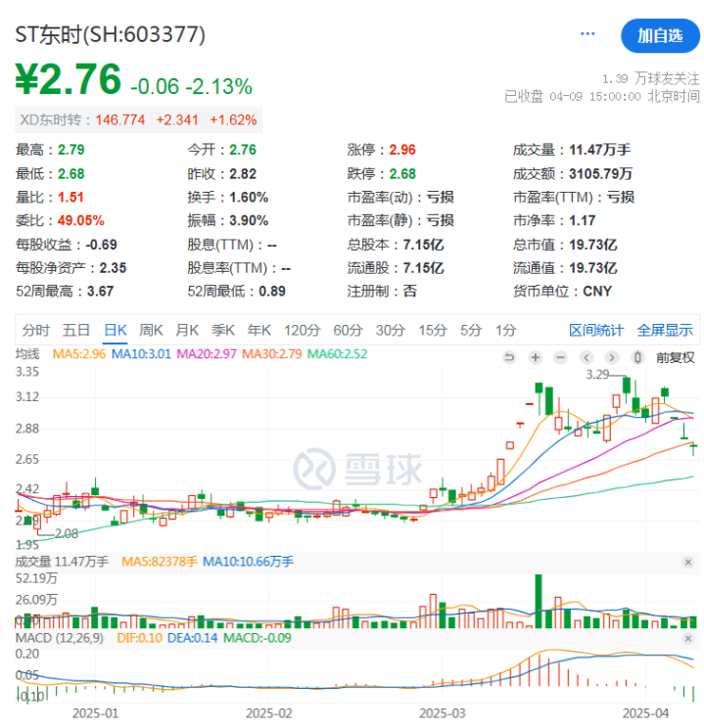Select the 季K tab
Viewport: 704px width, 728px height.
click(223, 330)
